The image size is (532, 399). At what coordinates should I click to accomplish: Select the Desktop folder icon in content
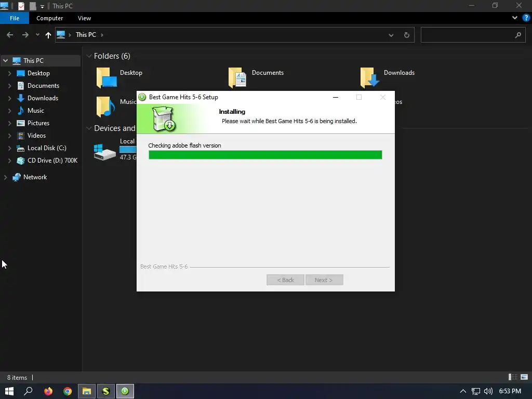click(x=107, y=77)
